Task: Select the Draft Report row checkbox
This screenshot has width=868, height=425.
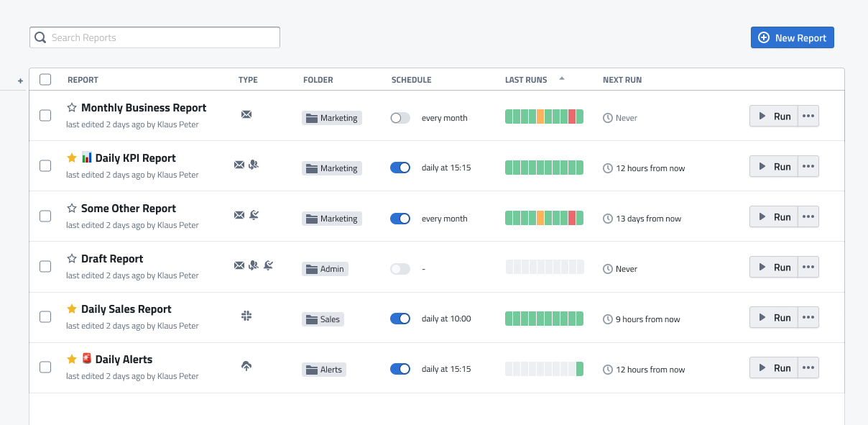Action: (x=45, y=267)
